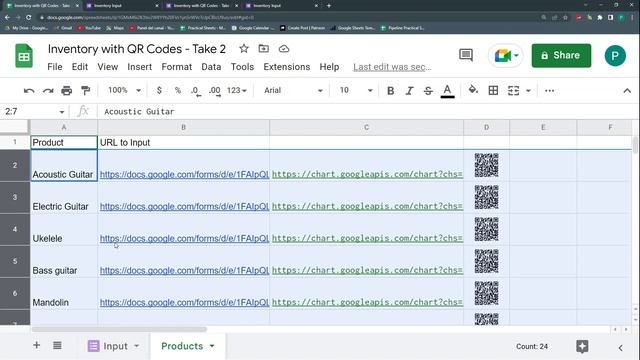Increase decimal places icon
Screen dimensions: 640x360
point(215,91)
